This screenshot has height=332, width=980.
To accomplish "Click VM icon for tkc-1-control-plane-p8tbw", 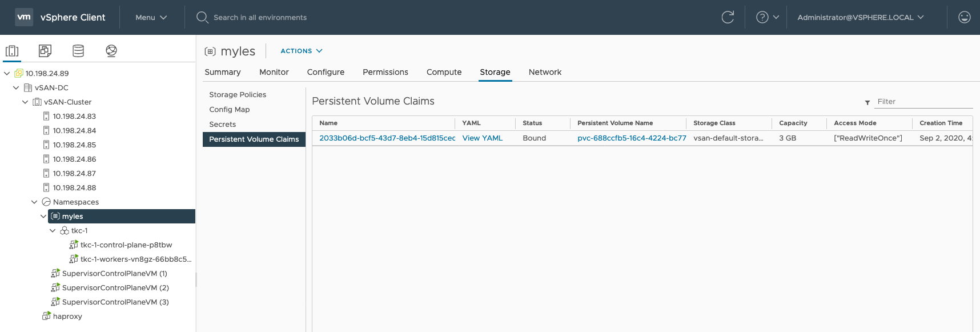I will click(74, 245).
